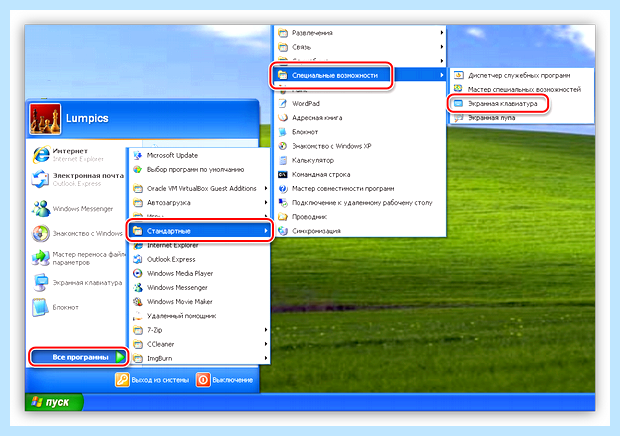Click the Lumpics user account picture
620x436 pixels.
pyautogui.click(x=45, y=119)
